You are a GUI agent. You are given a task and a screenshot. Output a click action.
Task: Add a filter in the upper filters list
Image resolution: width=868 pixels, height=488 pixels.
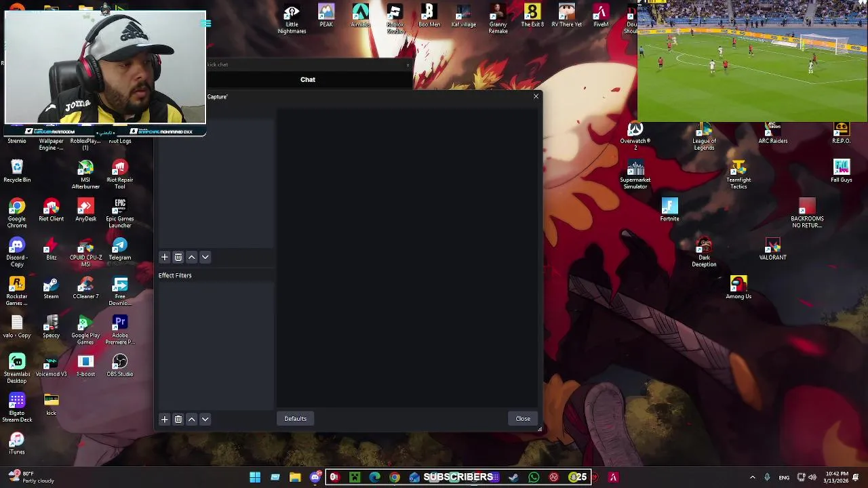tap(164, 257)
